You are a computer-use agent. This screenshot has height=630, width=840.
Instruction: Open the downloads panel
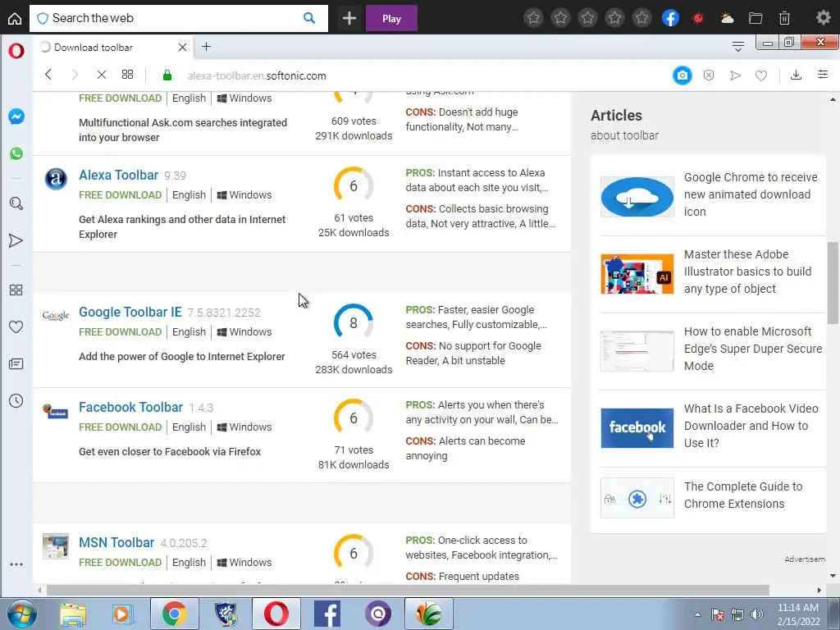click(x=796, y=75)
